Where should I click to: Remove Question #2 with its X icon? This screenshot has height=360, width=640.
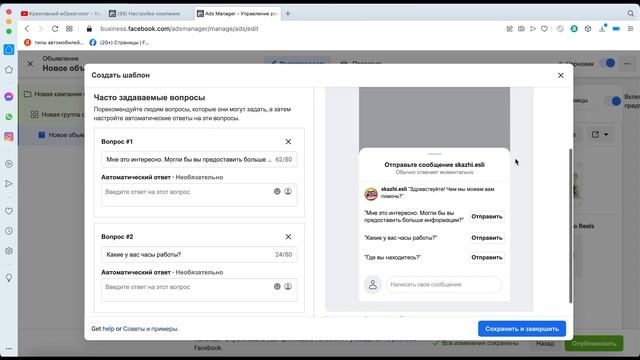click(288, 237)
